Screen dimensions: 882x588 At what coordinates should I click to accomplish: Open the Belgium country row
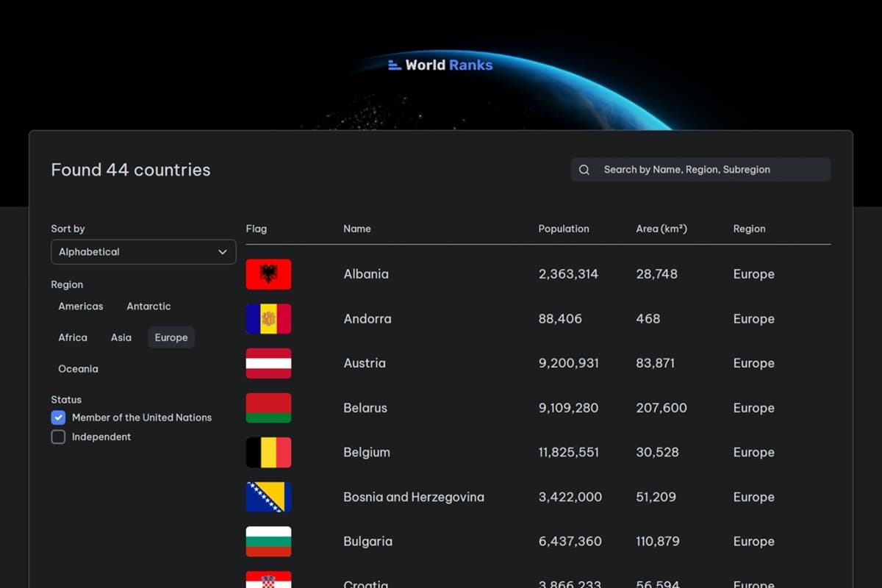pyautogui.click(x=538, y=452)
